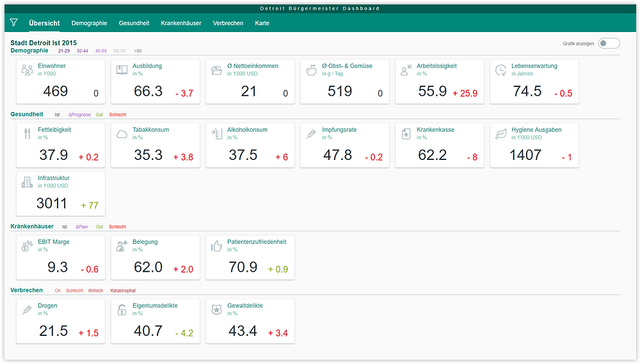The height and width of the screenshot is (364, 640).
Task: Click the Verbrechen section heading
Action: point(26,290)
